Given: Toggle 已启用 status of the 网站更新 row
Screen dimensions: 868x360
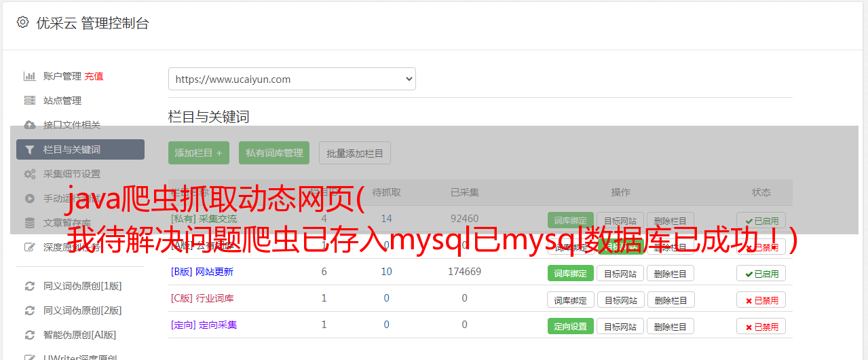Looking at the screenshot, I should 761,273.
